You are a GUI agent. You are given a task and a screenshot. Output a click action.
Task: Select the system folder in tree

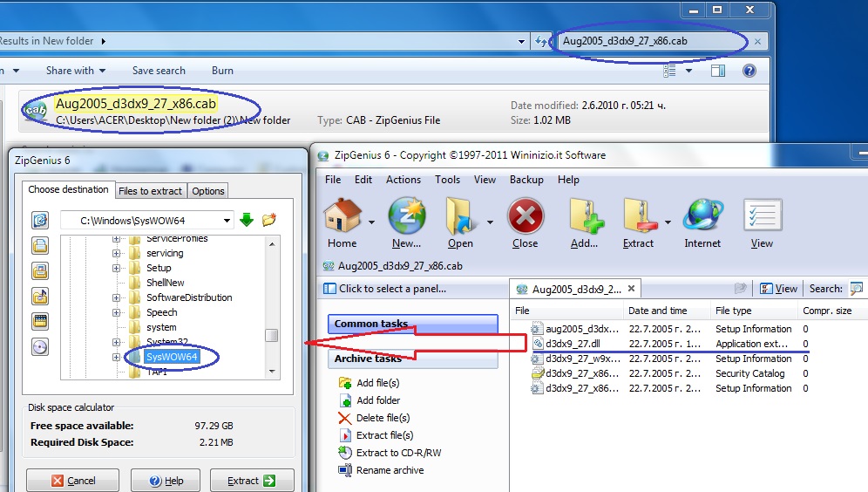(161, 327)
